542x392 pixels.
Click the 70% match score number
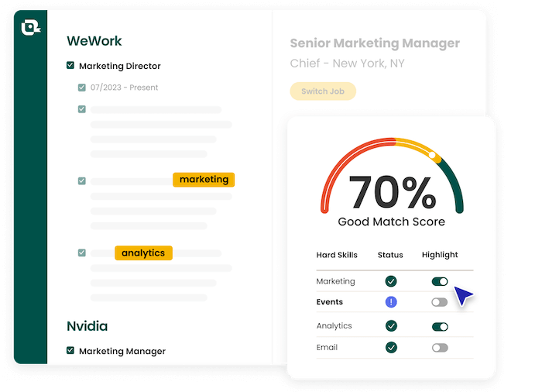392,192
